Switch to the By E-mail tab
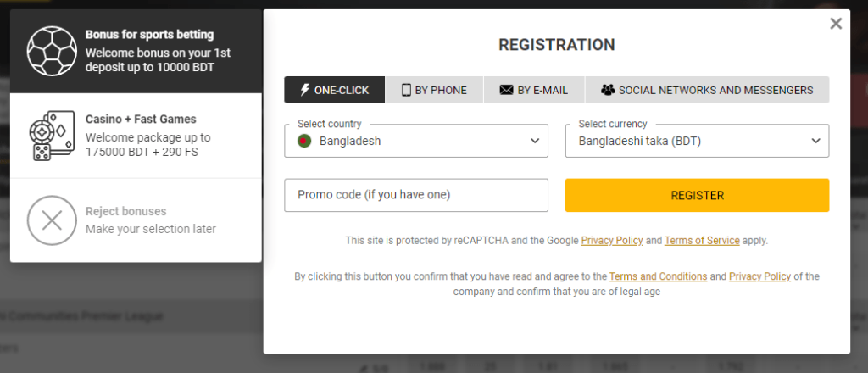The width and height of the screenshot is (868, 373). click(534, 90)
